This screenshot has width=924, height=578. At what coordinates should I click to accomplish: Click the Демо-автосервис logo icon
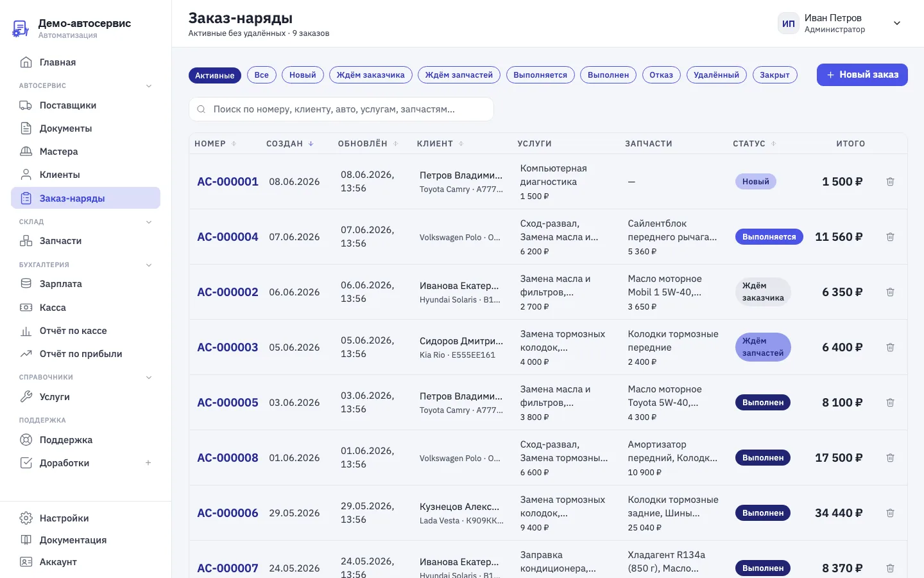(21, 28)
